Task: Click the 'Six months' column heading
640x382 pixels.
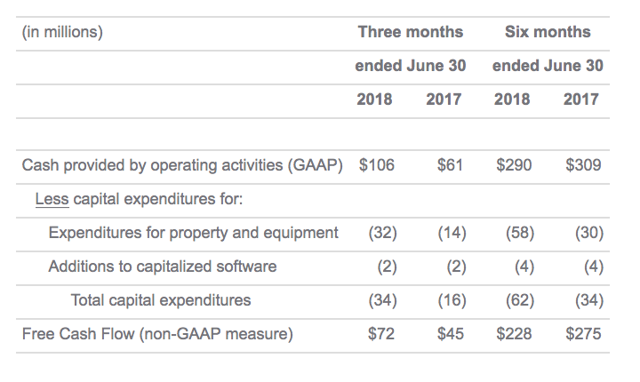Action: 547,32
